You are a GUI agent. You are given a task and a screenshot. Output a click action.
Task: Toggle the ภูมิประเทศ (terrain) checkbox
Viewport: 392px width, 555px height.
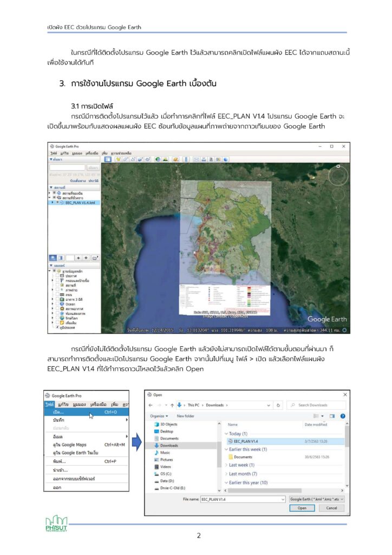point(57,327)
